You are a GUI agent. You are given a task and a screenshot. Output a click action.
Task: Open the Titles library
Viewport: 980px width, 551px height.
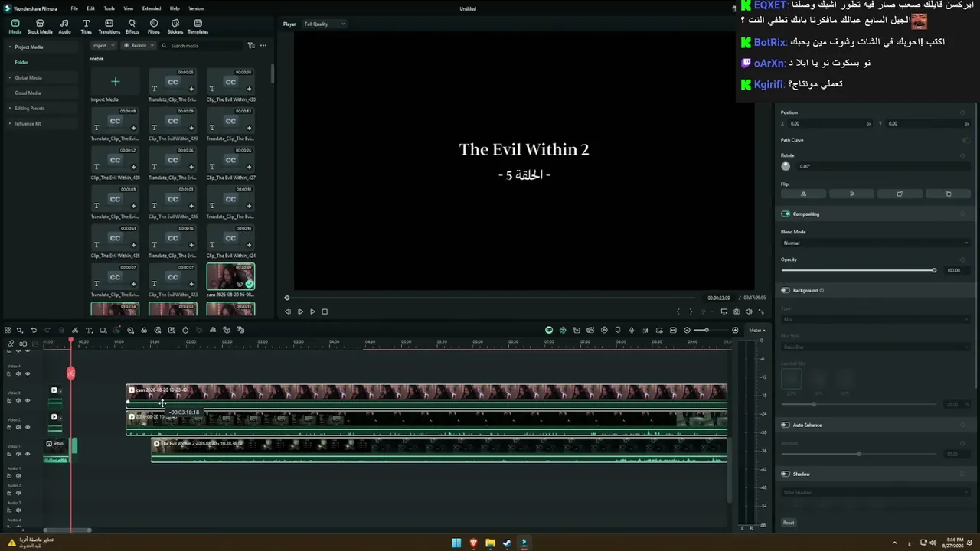point(86,27)
